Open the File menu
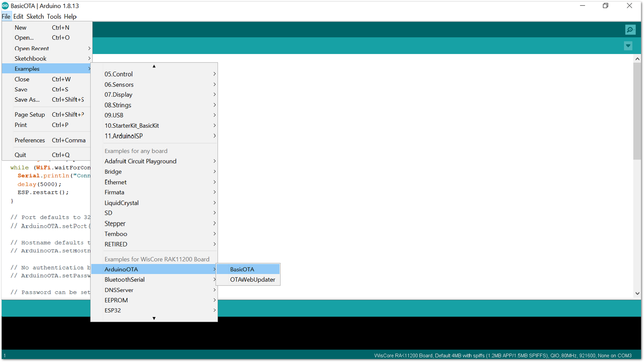Viewport: 644px width, 362px height. (x=6, y=16)
